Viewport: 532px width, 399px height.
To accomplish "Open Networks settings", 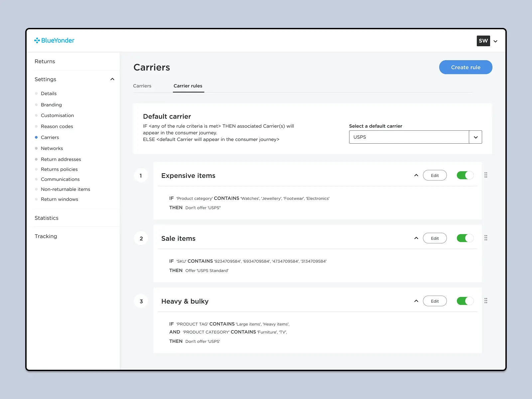I will click(52, 148).
